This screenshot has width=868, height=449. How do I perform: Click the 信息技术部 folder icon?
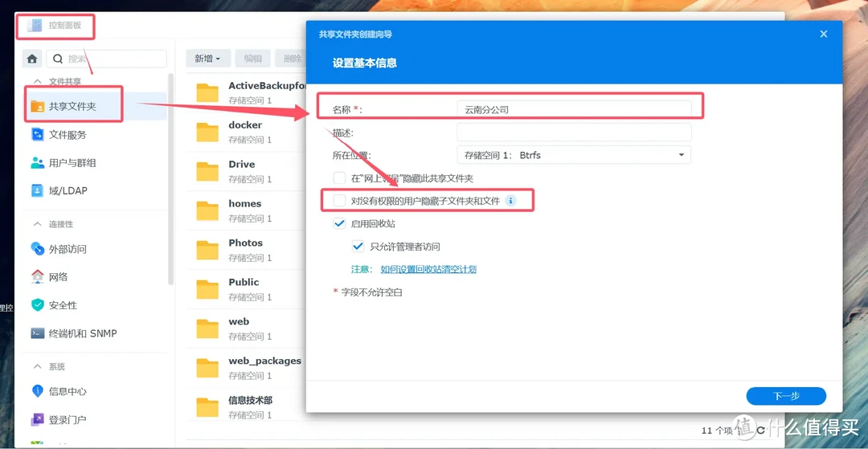pyautogui.click(x=207, y=406)
